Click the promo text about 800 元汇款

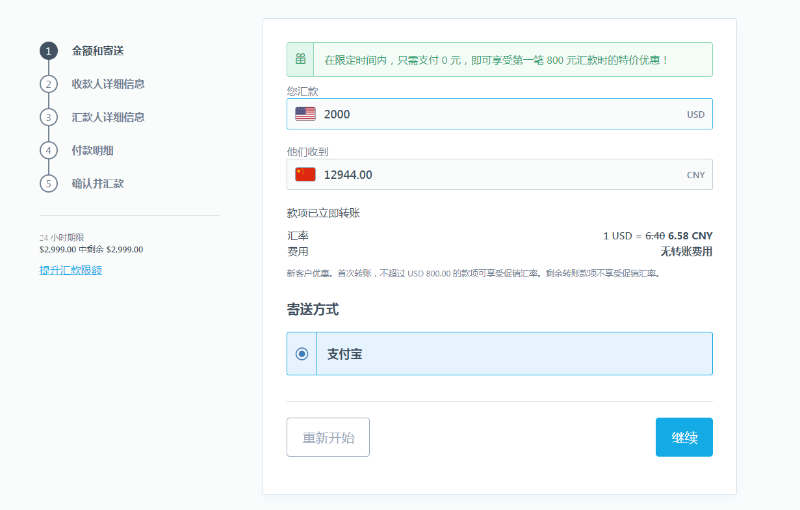[x=496, y=60]
